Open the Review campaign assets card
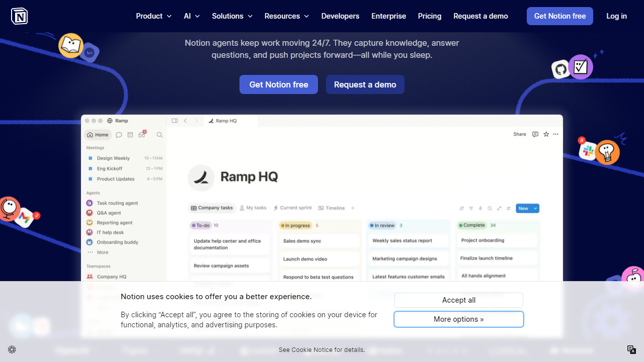 tap(230, 265)
